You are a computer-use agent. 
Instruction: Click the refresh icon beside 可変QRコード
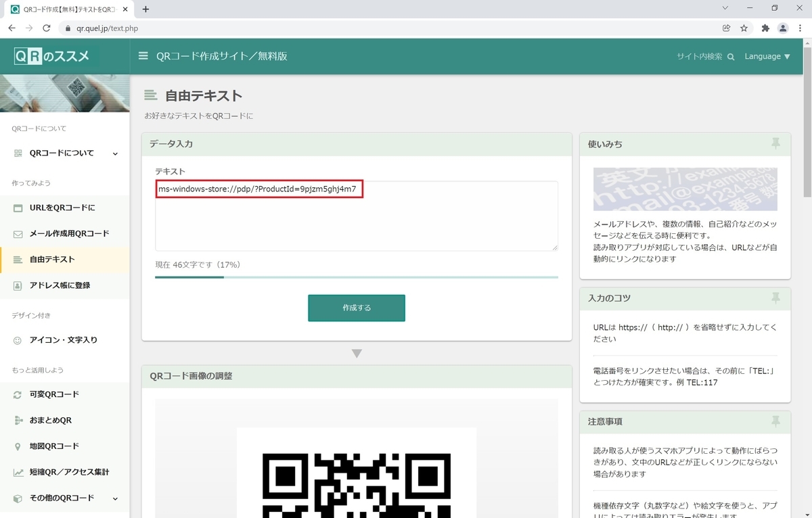18,395
